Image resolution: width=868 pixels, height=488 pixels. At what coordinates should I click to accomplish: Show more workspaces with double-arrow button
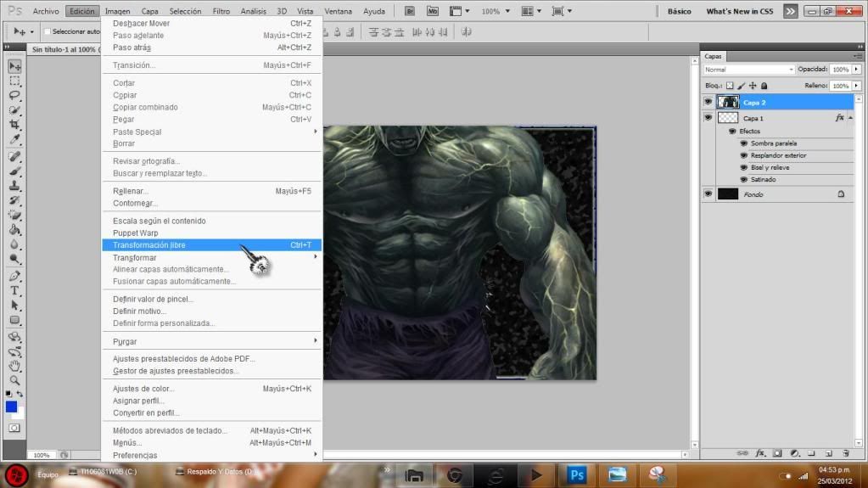tap(791, 11)
